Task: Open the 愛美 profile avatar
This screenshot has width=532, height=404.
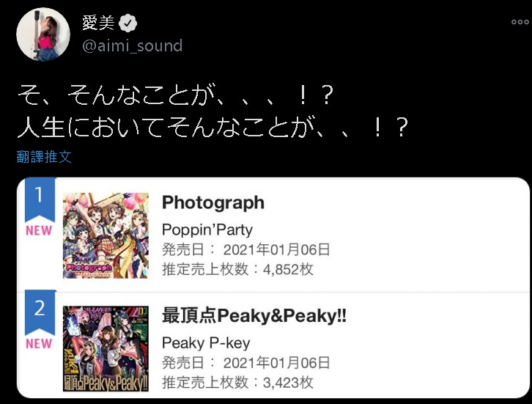Action: (x=43, y=34)
